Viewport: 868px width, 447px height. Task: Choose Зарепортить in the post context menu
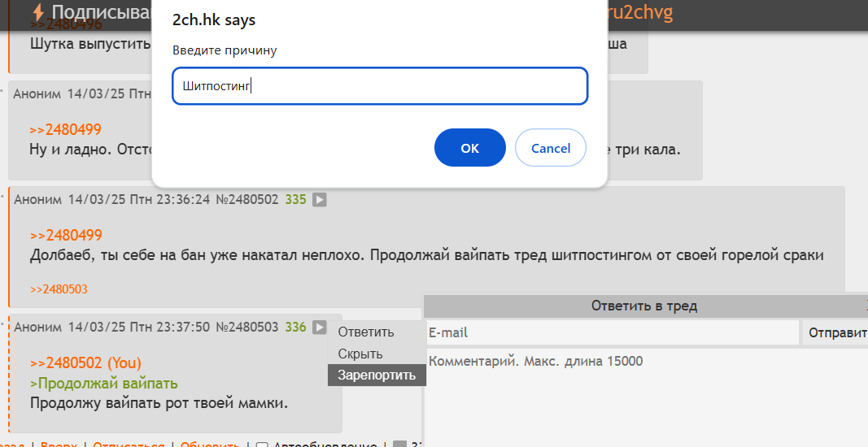377,375
